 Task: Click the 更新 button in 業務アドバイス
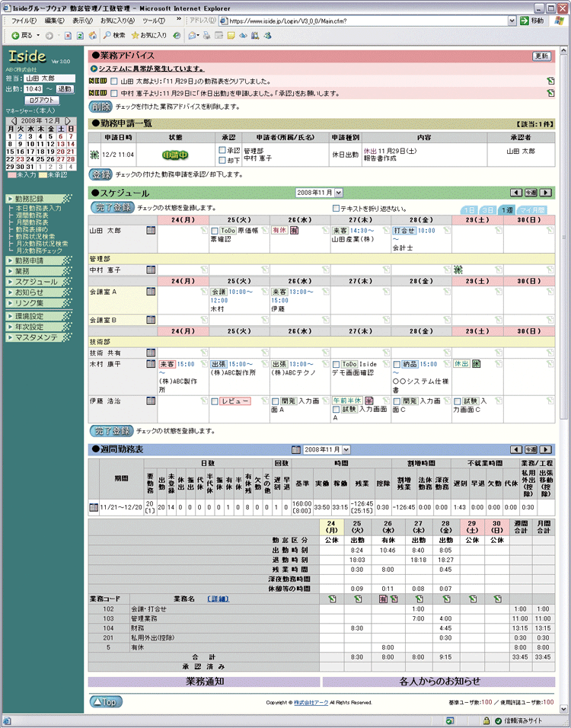[x=542, y=56]
